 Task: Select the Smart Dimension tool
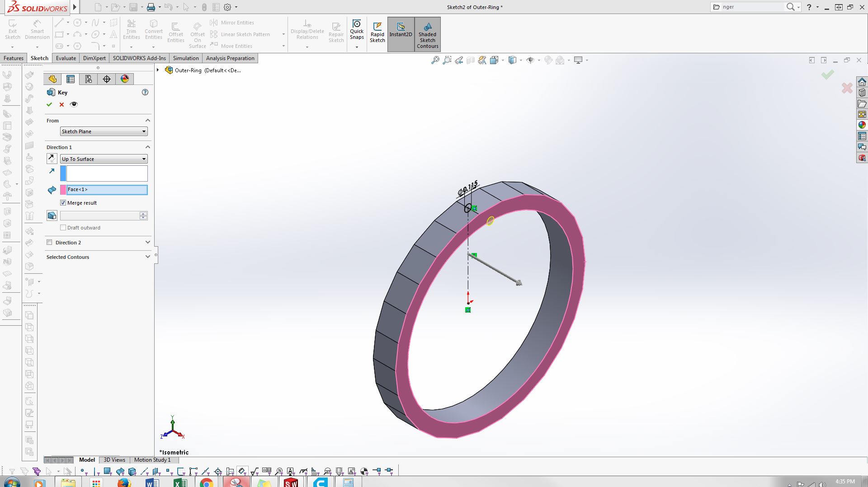point(37,30)
